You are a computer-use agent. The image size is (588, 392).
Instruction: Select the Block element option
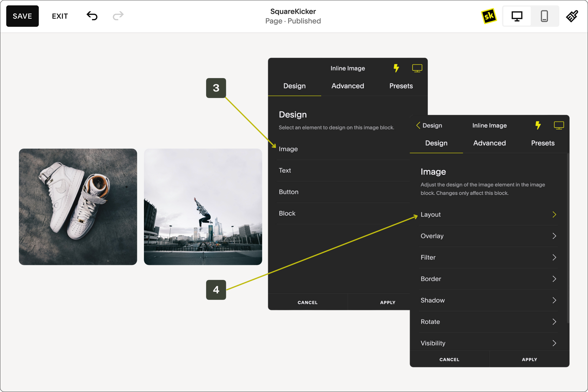point(287,213)
